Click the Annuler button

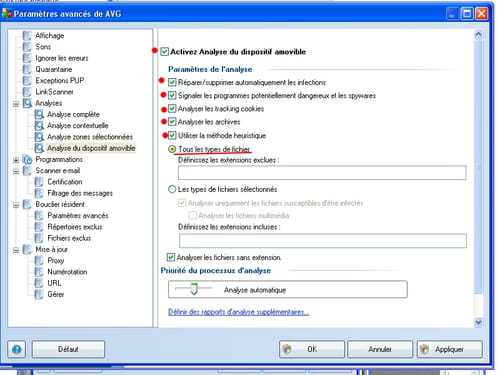[380, 349]
